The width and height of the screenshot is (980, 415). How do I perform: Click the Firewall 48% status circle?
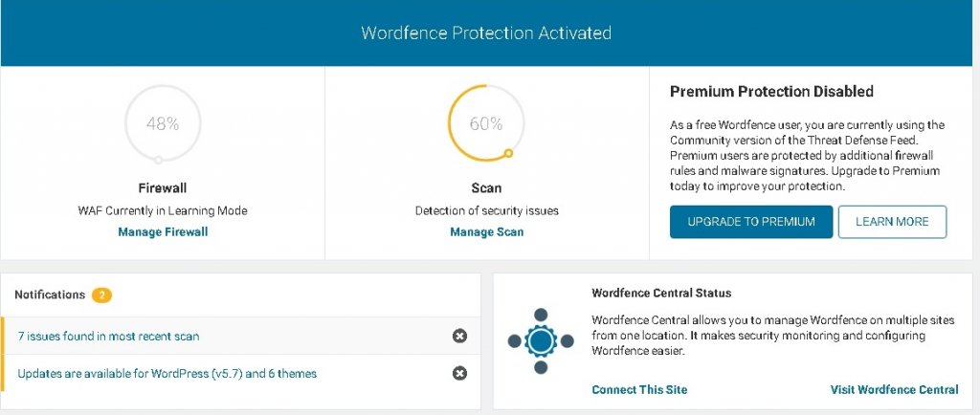click(x=163, y=123)
